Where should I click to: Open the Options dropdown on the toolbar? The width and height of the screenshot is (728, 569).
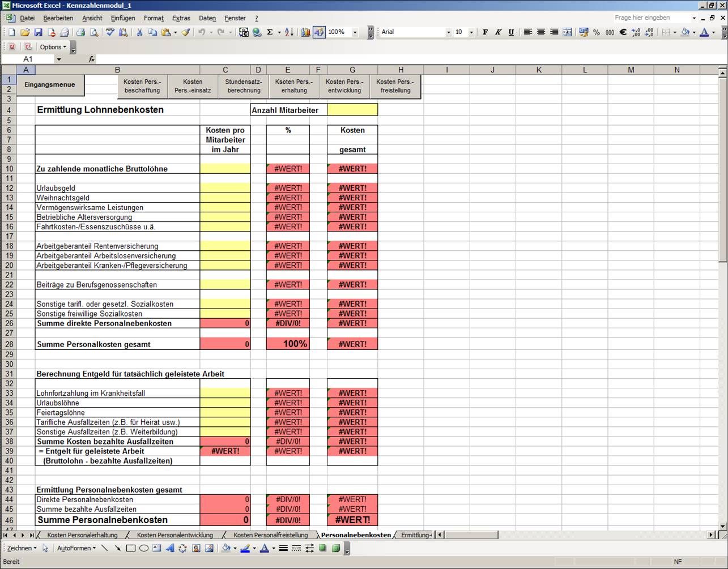tap(53, 47)
